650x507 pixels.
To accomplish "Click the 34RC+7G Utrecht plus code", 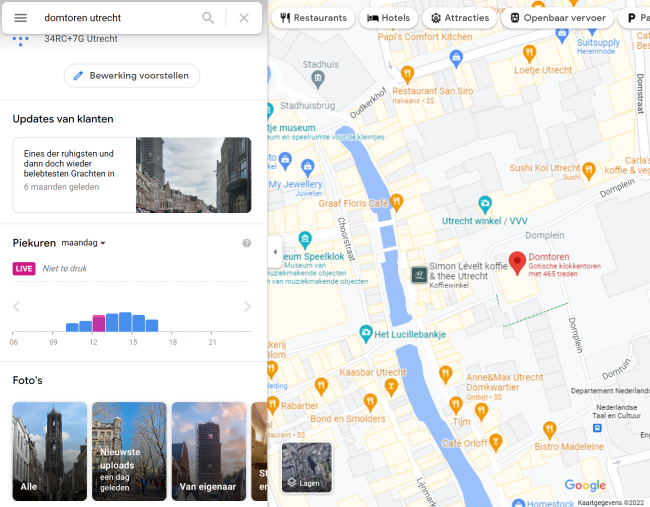I will pyautogui.click(x=81, y=39).
